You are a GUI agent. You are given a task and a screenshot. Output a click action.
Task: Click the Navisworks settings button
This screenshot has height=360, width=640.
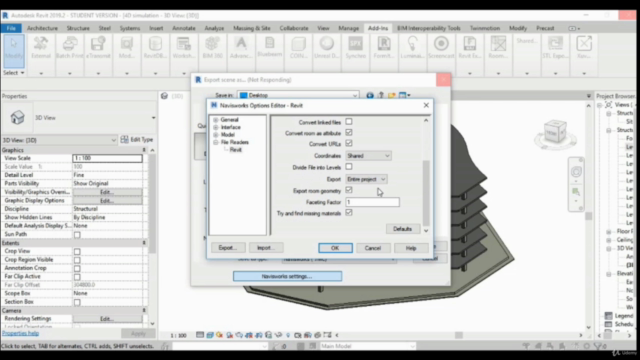point(287,276)
